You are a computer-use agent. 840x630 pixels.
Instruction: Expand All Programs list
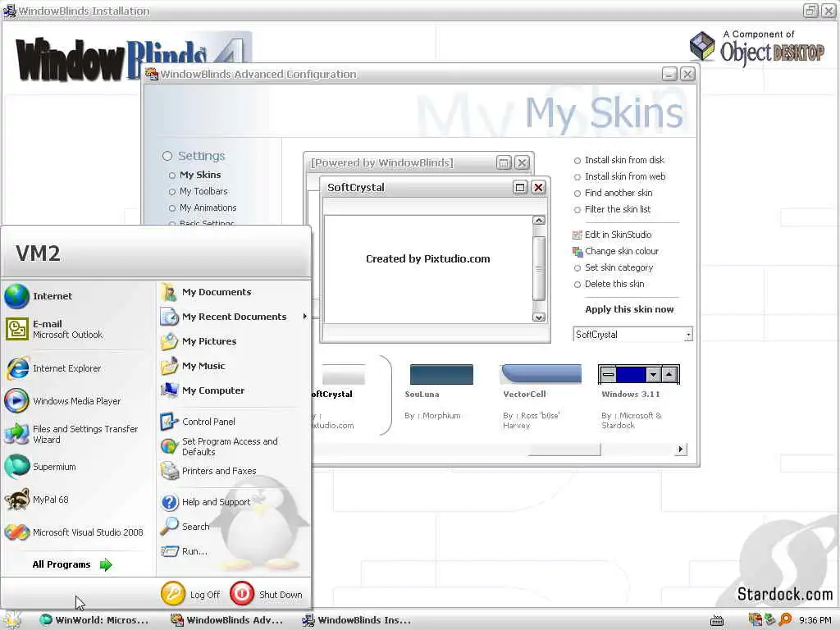72,564
